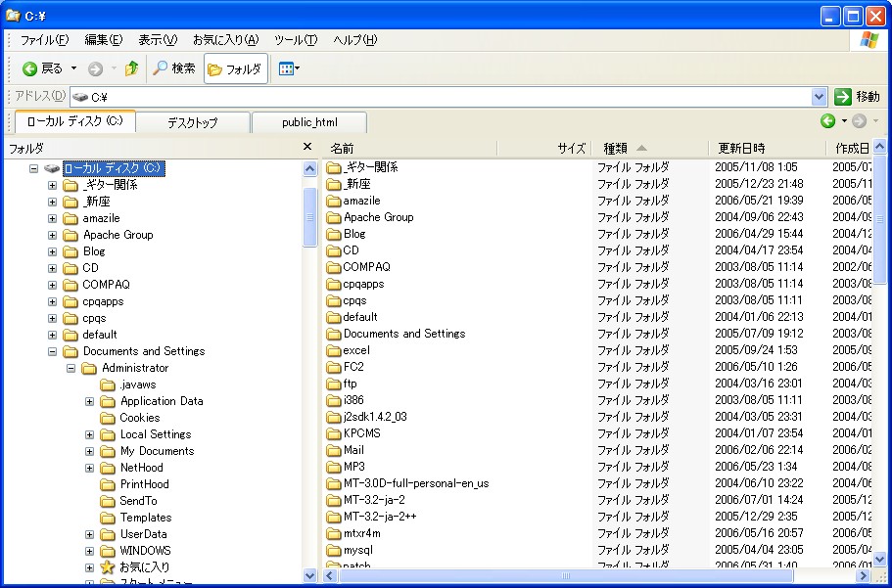Expand the _ギター関係 tree folder
The image size is (892, 588).
tap(52, 185)
